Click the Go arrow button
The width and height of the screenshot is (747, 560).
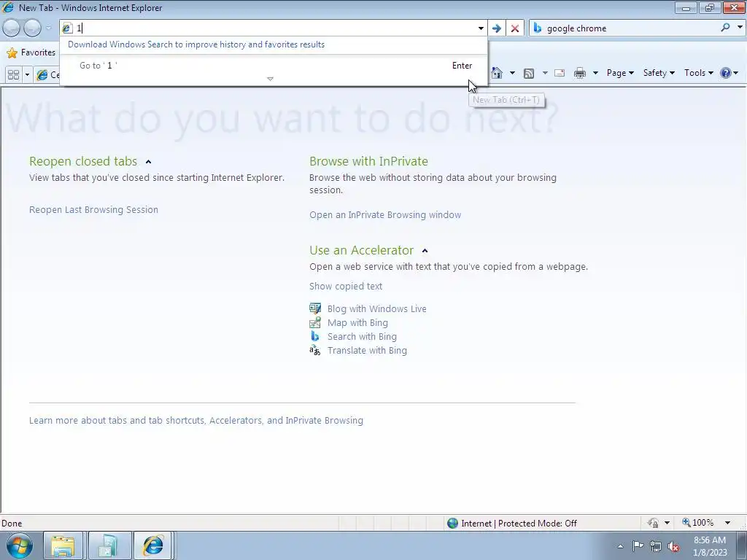pyautogui.click(x=496, y=28)
